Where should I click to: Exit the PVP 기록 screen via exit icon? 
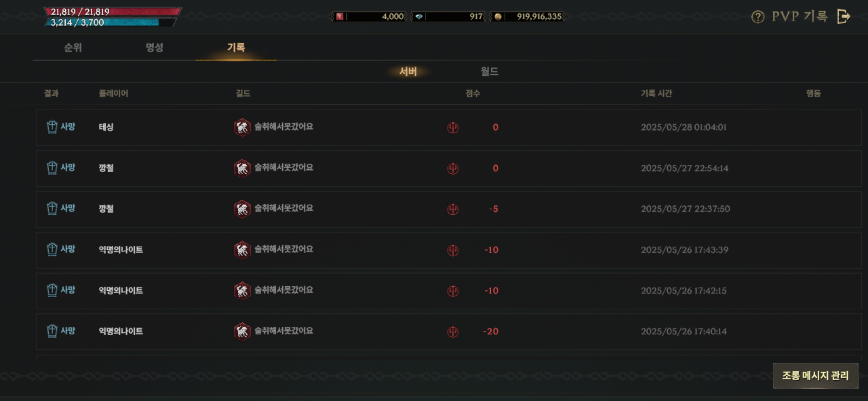tap(844, 16)
